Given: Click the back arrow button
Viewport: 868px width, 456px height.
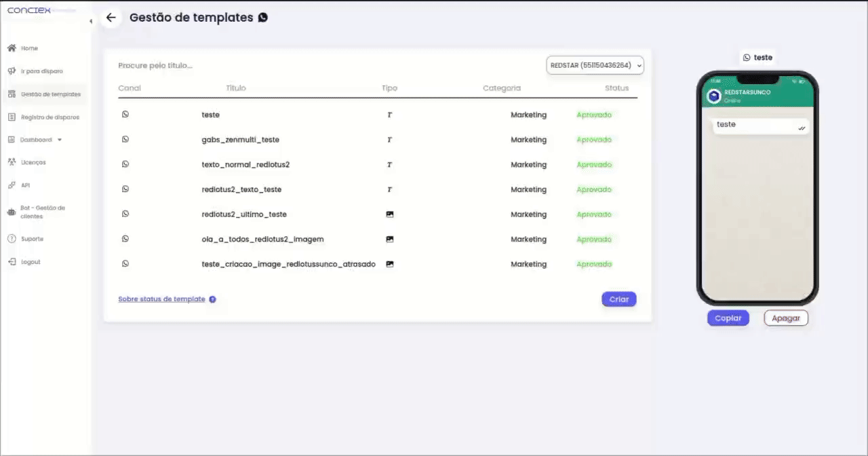Looking at the screenshot, I should coord(111,18).
